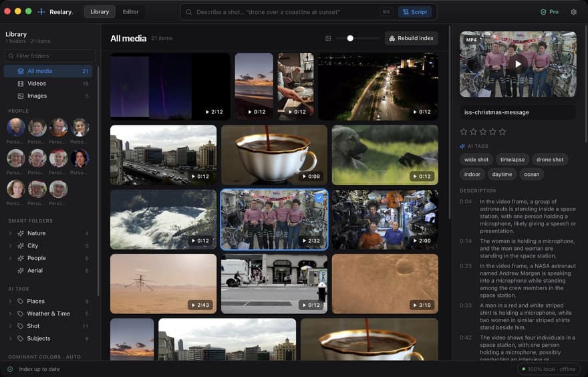588x377 pixels.
Task: Toggle the wide shot AI tag
Action: [476, 160]
